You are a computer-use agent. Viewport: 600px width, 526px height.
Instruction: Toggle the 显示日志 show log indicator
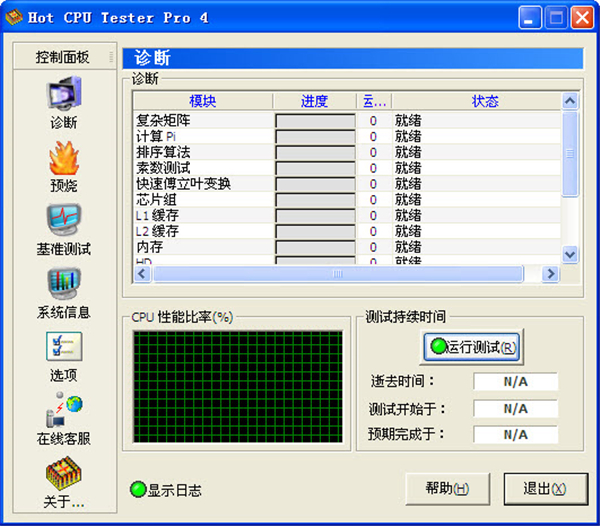click(138, 489)
